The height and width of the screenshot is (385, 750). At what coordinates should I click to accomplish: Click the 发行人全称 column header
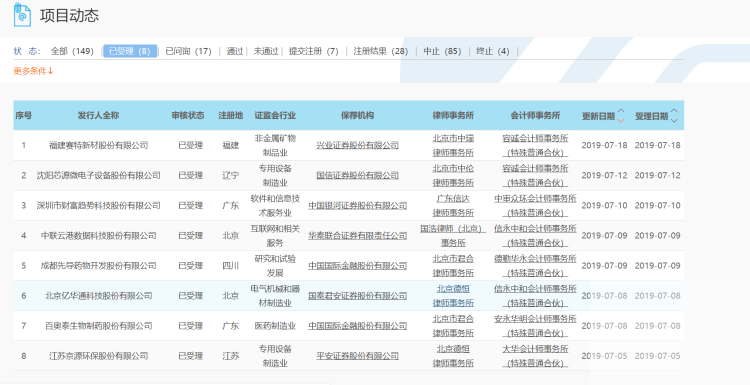99,116
